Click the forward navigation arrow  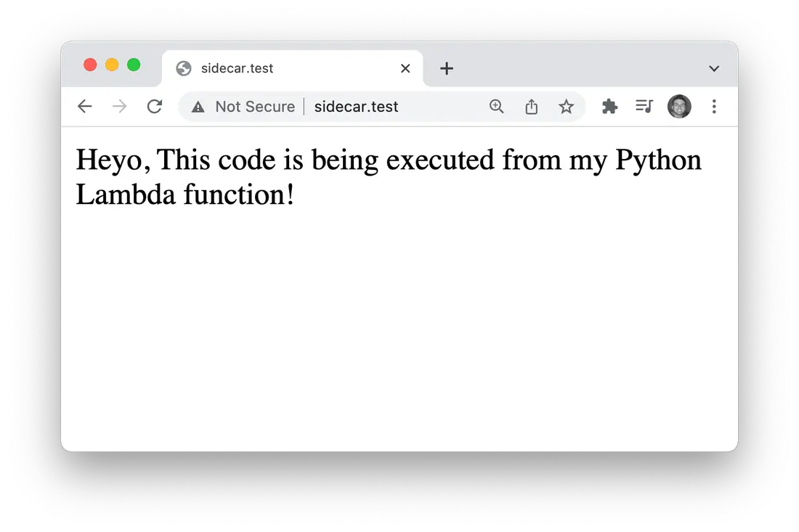[119, 107]
